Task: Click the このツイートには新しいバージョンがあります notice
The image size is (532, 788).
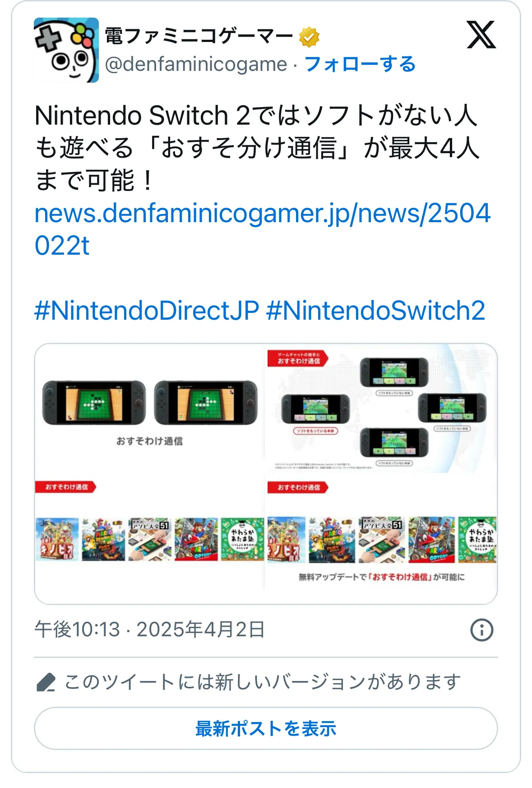Action: (x=262, y=682)
